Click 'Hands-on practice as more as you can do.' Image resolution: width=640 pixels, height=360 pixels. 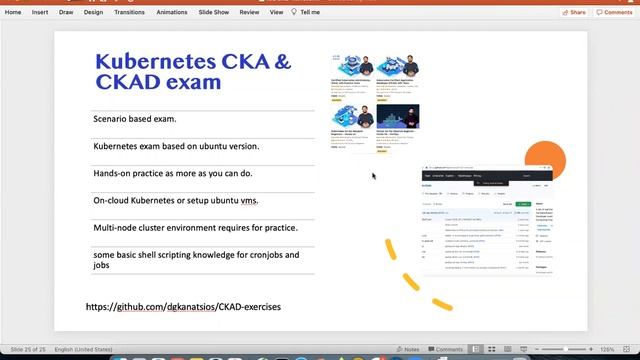point(173,173)
